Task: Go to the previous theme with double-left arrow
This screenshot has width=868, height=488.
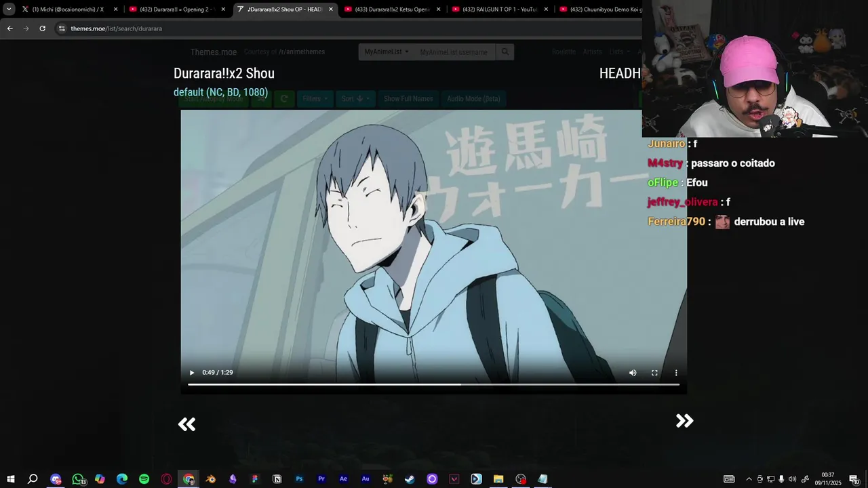Action: click(186, 424)
